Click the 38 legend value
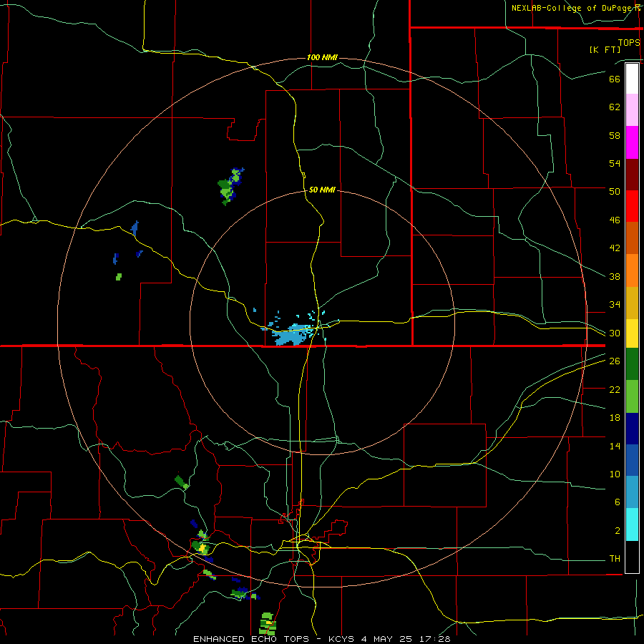 click(615, 277)
